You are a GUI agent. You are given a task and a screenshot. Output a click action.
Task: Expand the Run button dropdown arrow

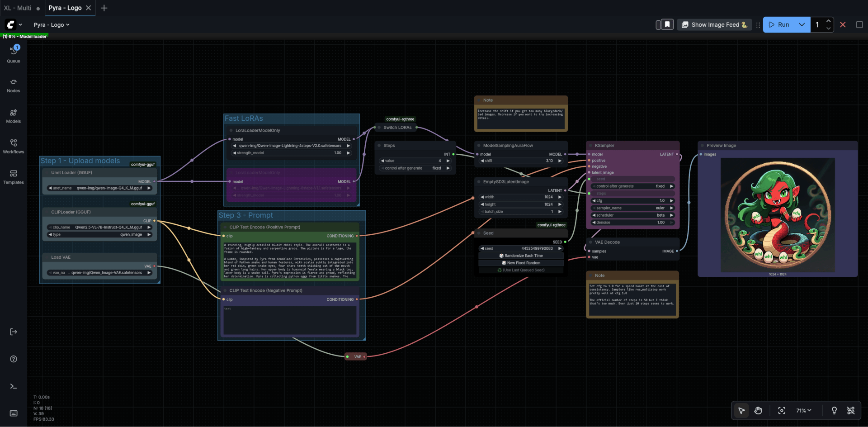click(802, 25)
